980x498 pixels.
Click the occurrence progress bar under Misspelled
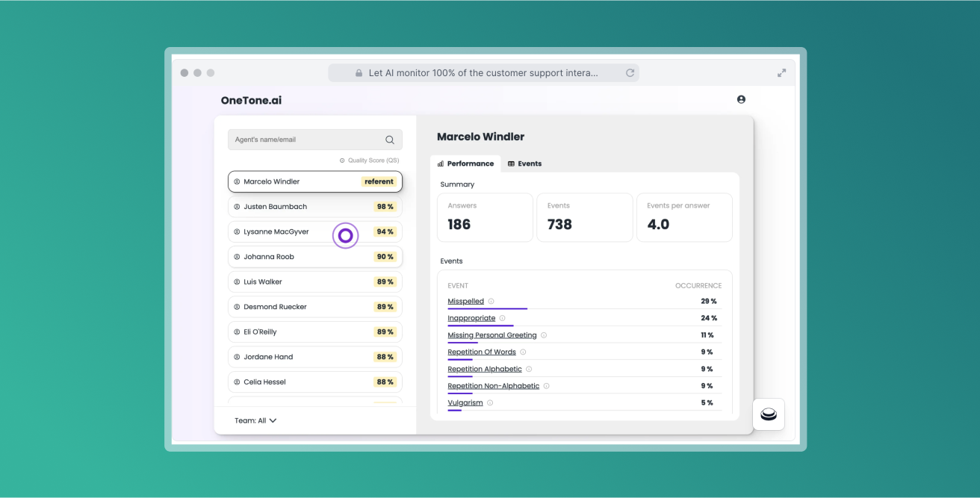[x=487, y=308]
